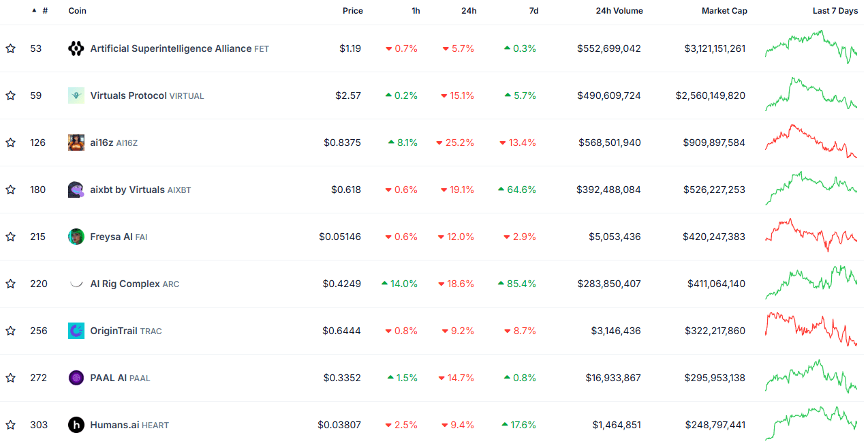Image resolution: width=868 pixels, height=448 pixels.
Task: Toggle watchlist star for AI Rig Complex
Action: tap(10, 284)
